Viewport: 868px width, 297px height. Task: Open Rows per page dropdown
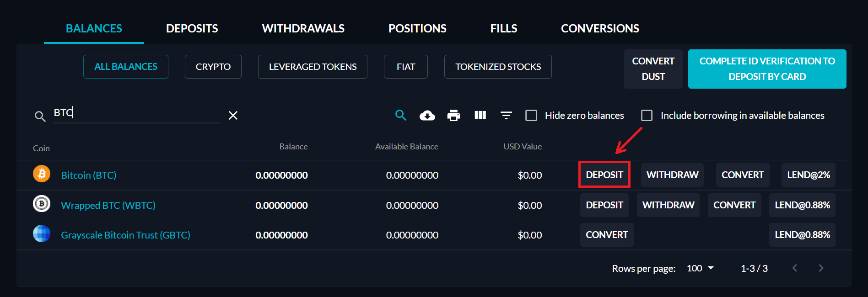[701, 268]
